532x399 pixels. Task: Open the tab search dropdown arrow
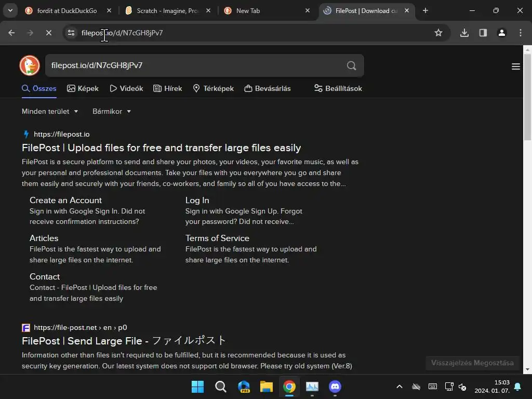pyautogui.click(x=10, y=10)
